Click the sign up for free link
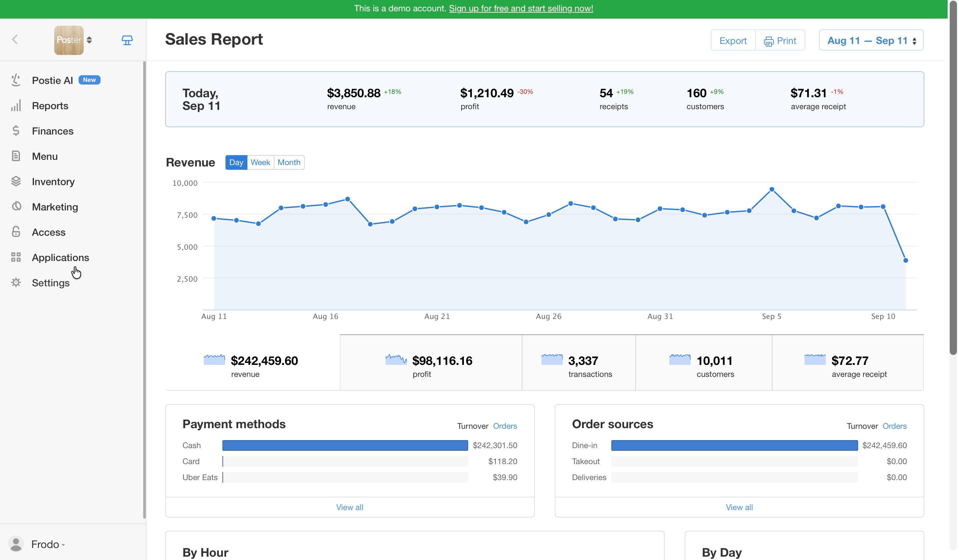 pyautogui.click(x=520, y=8)
